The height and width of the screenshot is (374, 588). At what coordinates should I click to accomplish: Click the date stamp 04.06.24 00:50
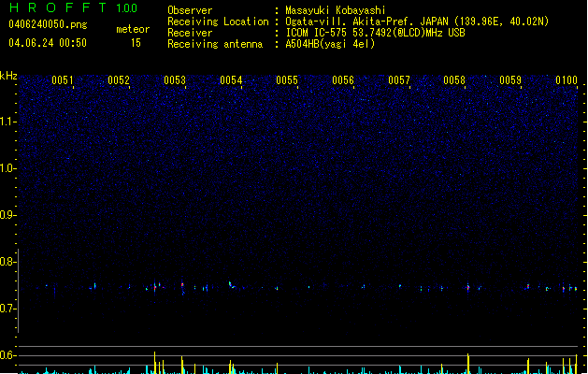click(x=48, y=43)
